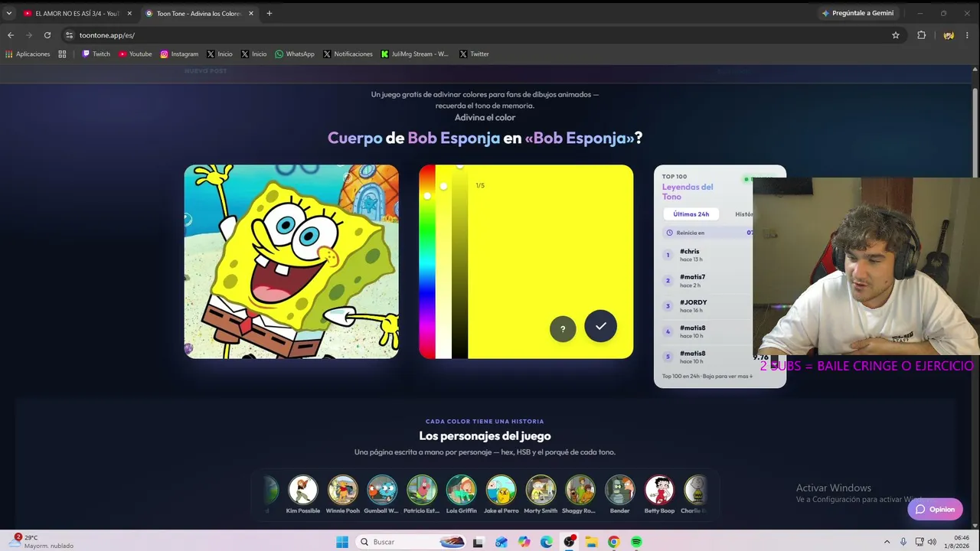Open the Twitter bookmark

[474, 54]
